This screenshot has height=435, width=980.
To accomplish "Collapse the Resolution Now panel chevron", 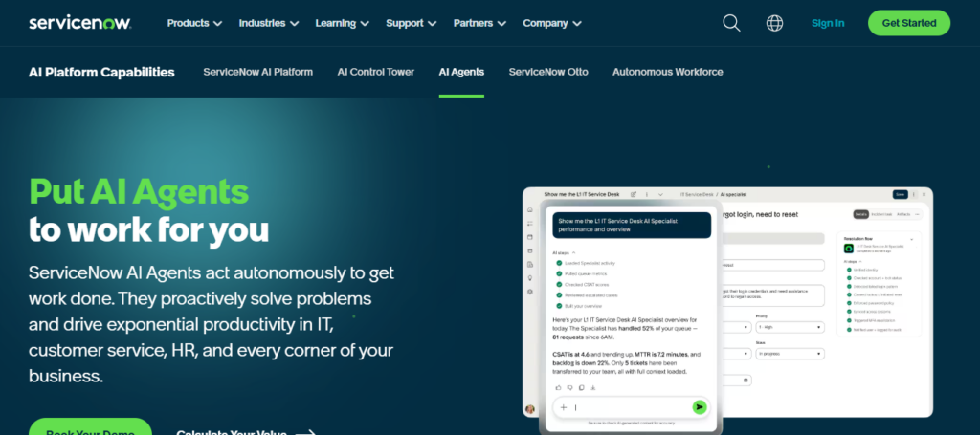I will click(x=911, y=239).
